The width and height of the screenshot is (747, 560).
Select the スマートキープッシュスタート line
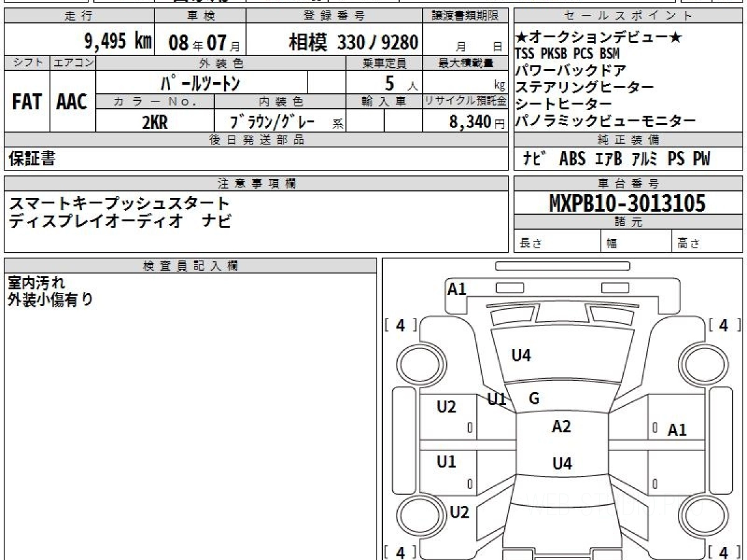[119, 203]
